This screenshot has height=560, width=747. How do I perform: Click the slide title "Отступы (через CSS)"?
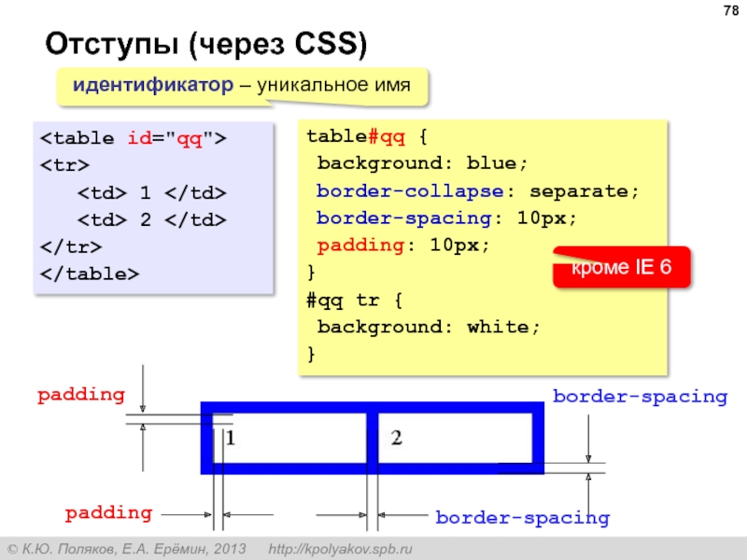pos(205,44)
